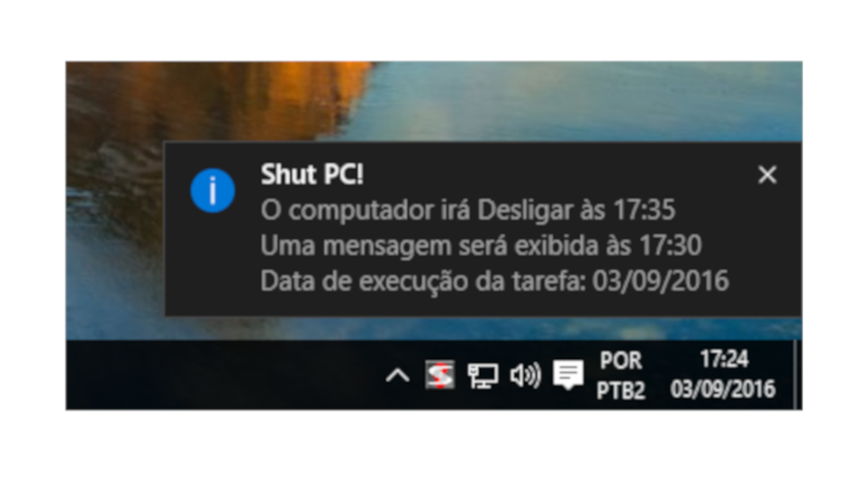The height and width of the screenshot is (488, 868).
Task: Click the blue info icon in notification
Action: 212,191
